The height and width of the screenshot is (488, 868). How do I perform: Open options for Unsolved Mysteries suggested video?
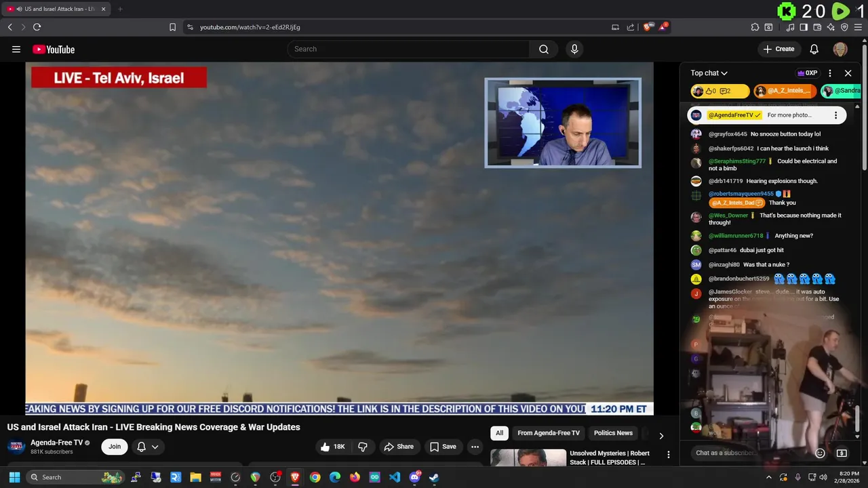pyautogui.click(x=668, y=455)
